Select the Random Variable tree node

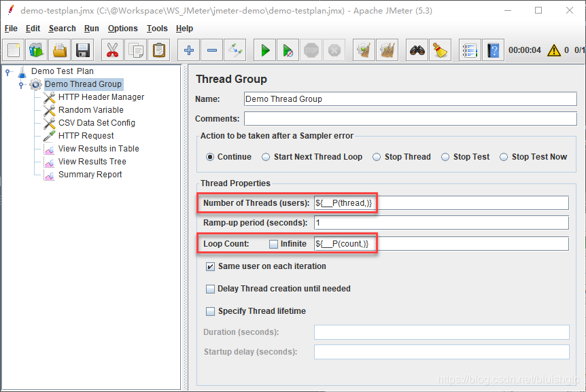[91, 110]
